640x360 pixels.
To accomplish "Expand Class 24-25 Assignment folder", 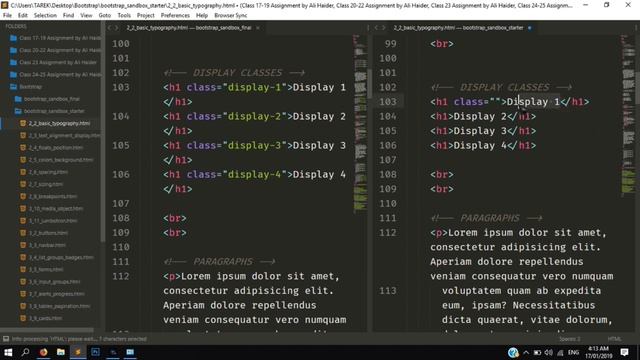I will point(55,75).
